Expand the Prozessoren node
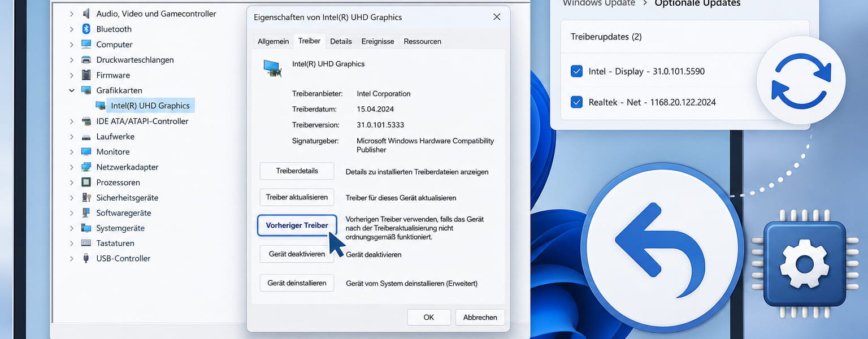The width and height of the screenshot is (868, 339). coord(72,182)
